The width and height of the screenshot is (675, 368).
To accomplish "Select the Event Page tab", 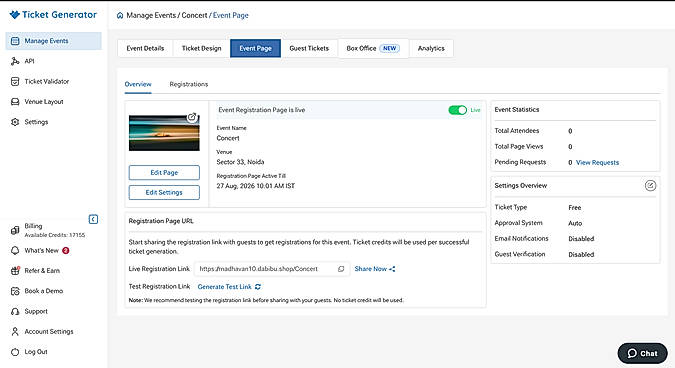I will [255, 48].
